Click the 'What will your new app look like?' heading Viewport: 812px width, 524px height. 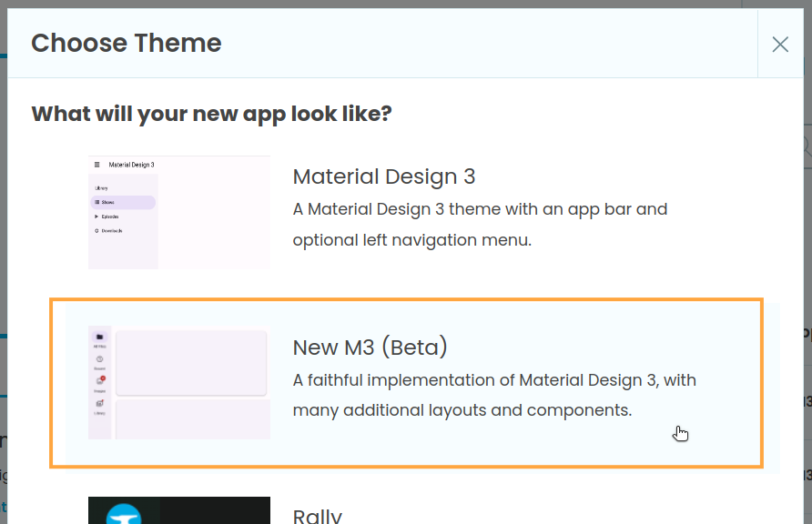point(211,114)
